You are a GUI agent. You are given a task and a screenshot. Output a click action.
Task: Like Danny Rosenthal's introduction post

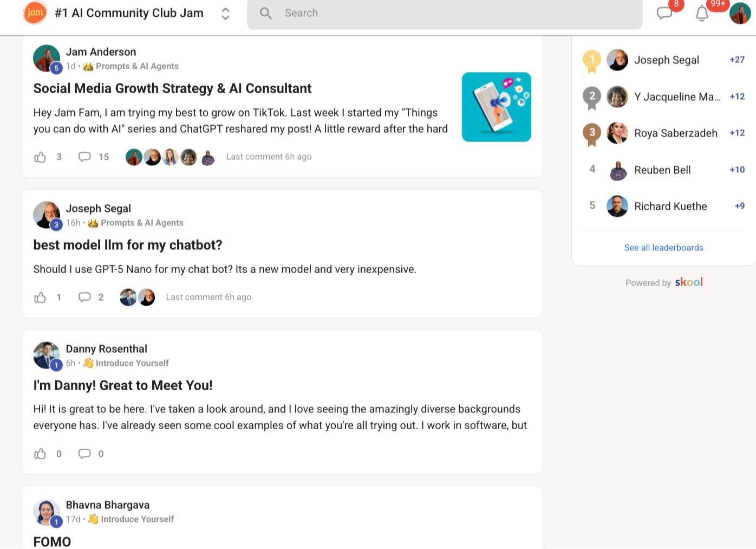[x=41, y=454]
